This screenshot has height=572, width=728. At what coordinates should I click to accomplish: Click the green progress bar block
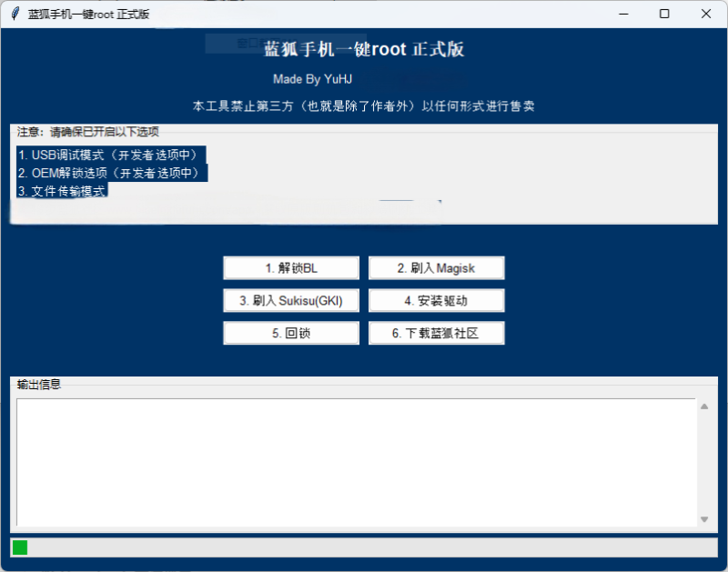tap(20, 547)
